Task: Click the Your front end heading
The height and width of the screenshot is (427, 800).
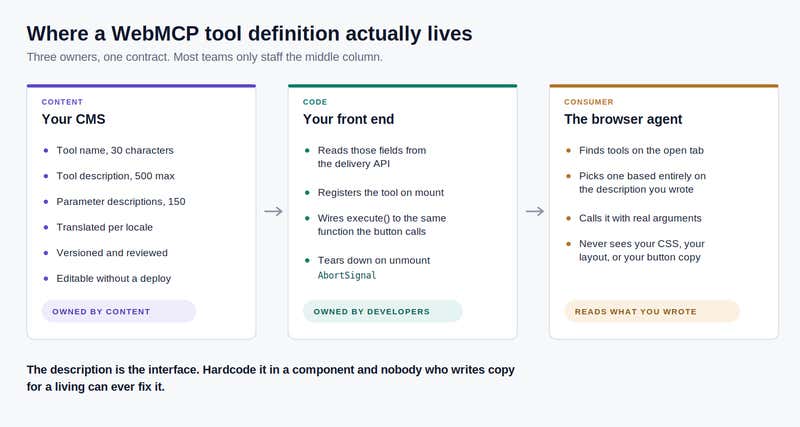Action: coord(348,119)
